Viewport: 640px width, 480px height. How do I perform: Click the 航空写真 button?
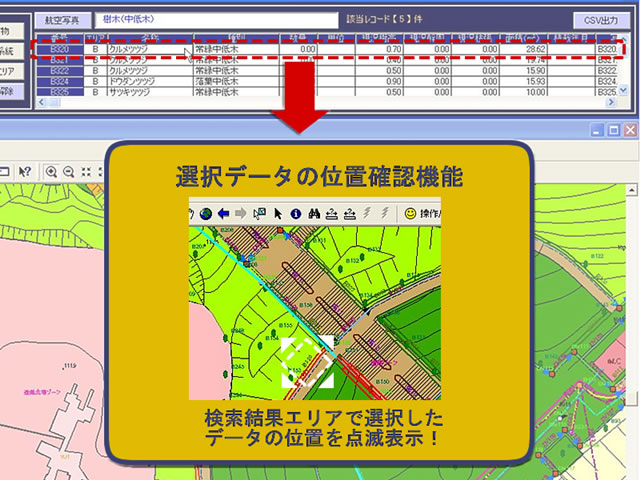[x=62, y=20]
